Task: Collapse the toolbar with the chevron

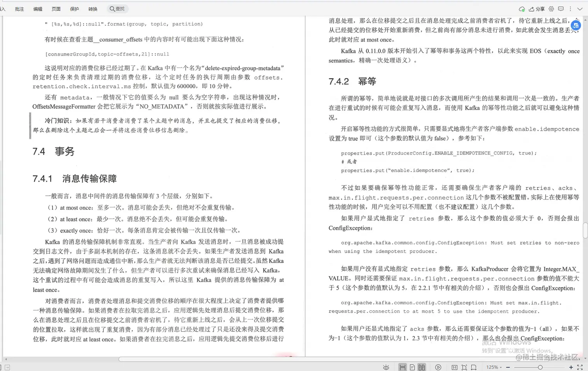Action: [x=581, y=9]
